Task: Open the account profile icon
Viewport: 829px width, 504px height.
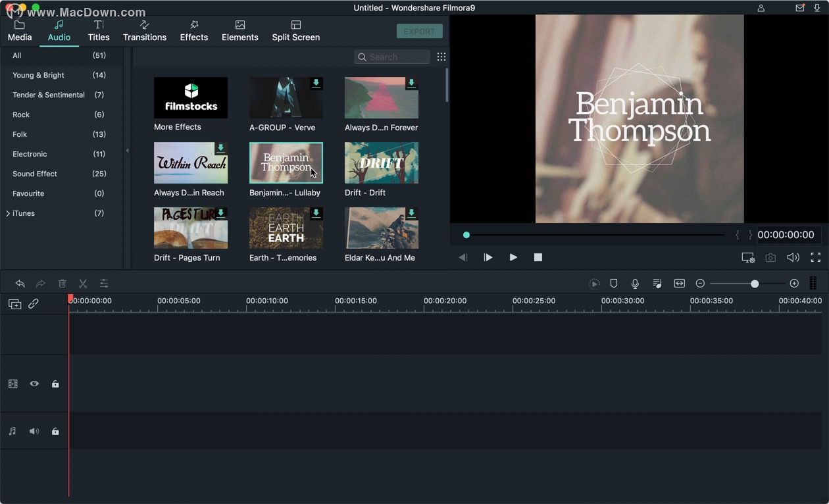Action: (761, 8)
